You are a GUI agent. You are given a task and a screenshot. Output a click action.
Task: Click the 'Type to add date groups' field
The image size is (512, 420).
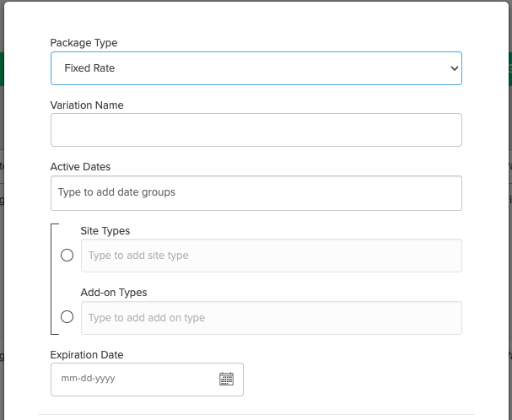[256, 192]
